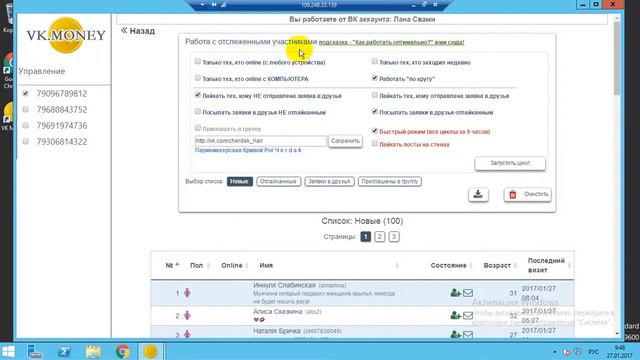Screen dimensions: 640x360
Task: Click the VK.MONEY logo
Action: pyautogui.click(x=66, y=35)
